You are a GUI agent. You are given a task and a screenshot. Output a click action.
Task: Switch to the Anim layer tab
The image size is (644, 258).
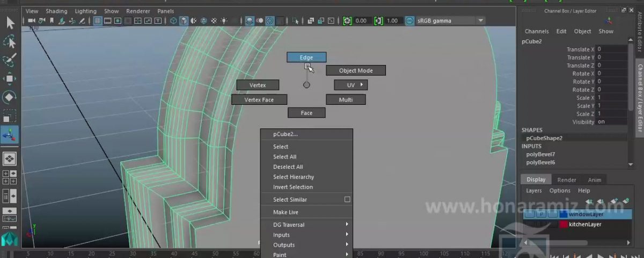[595, 180]
